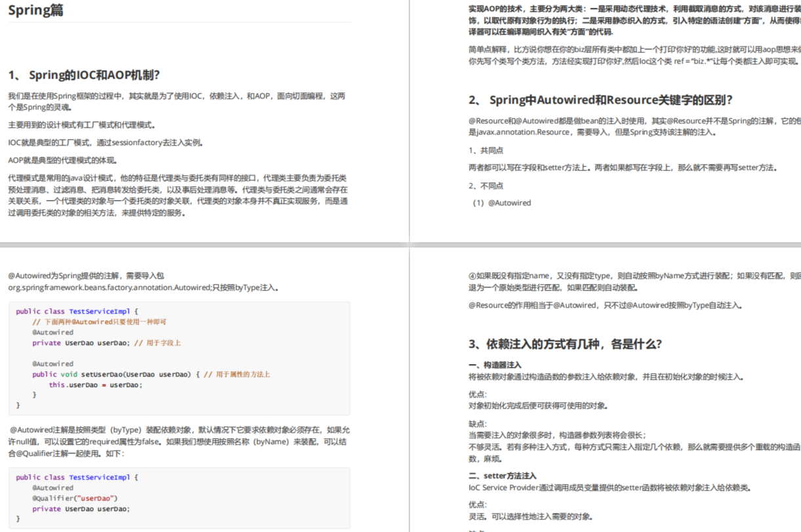Click paragraph starting "代理模式是常用的java设计模式"
Viewport: 801px width, 532px height.
[178, 195]
